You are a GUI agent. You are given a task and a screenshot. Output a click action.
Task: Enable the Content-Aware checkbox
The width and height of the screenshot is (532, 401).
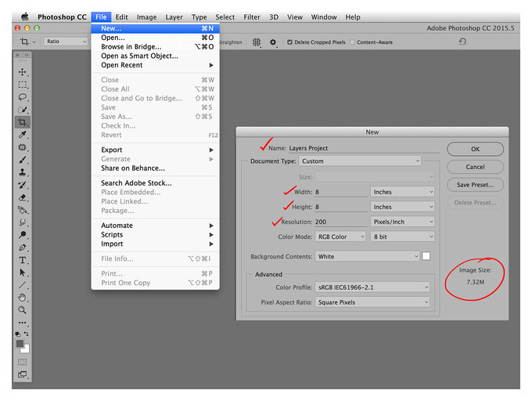coord(352,42)
